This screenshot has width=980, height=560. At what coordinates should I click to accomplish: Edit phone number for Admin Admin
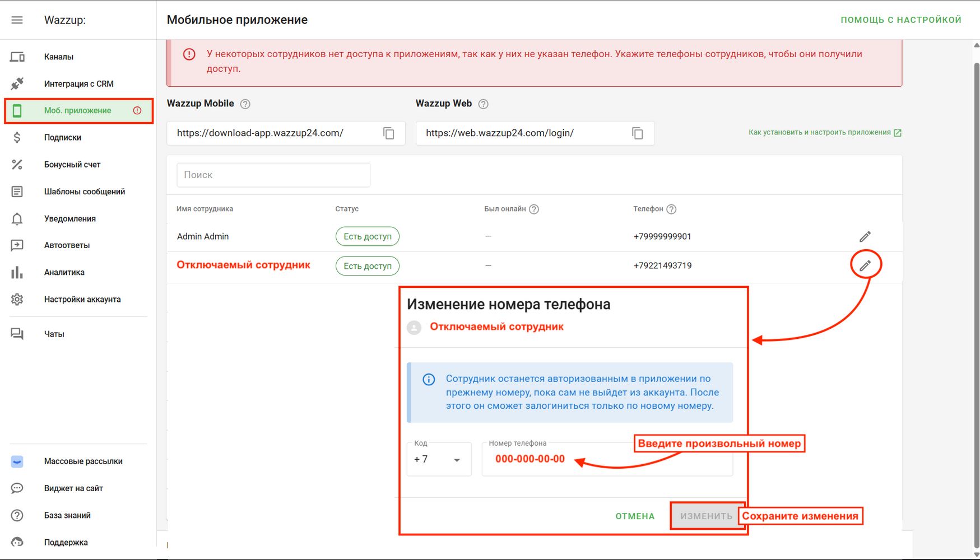point(865,236)
